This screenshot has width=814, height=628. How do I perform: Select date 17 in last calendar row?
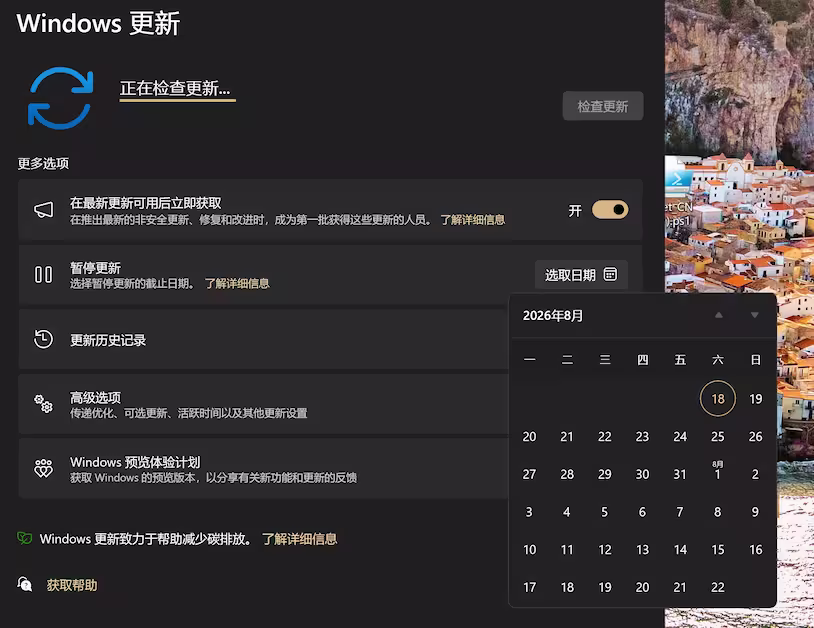pyautogui.click(x=530, y=588)
